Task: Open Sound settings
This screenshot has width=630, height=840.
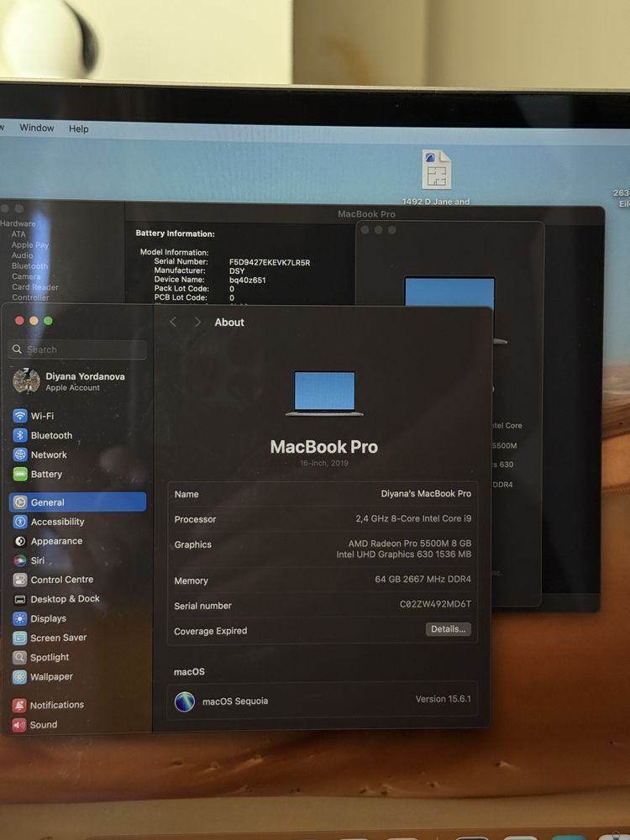Action: point(34,725)
